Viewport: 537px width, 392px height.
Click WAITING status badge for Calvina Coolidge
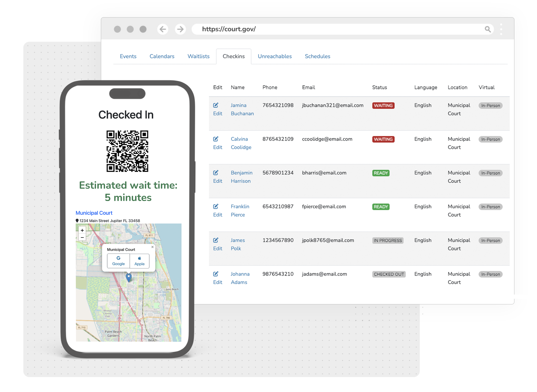[x=383, y=139]
